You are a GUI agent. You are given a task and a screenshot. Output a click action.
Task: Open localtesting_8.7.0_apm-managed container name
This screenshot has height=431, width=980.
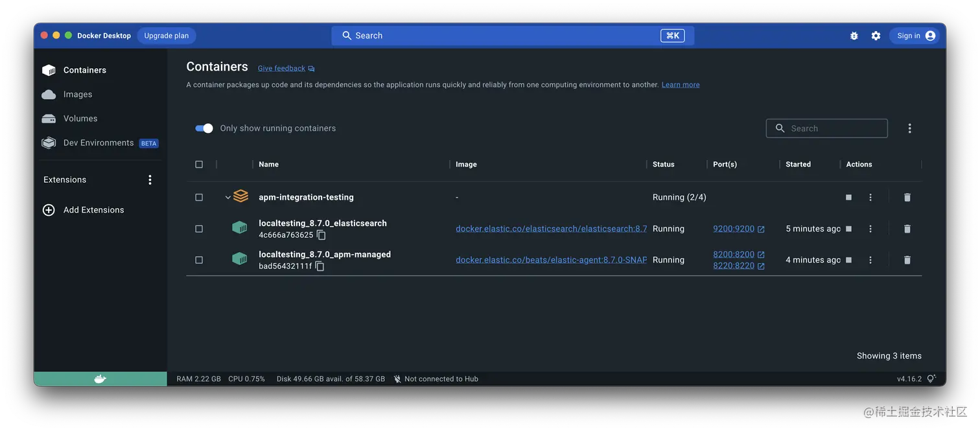coord(325,255)
